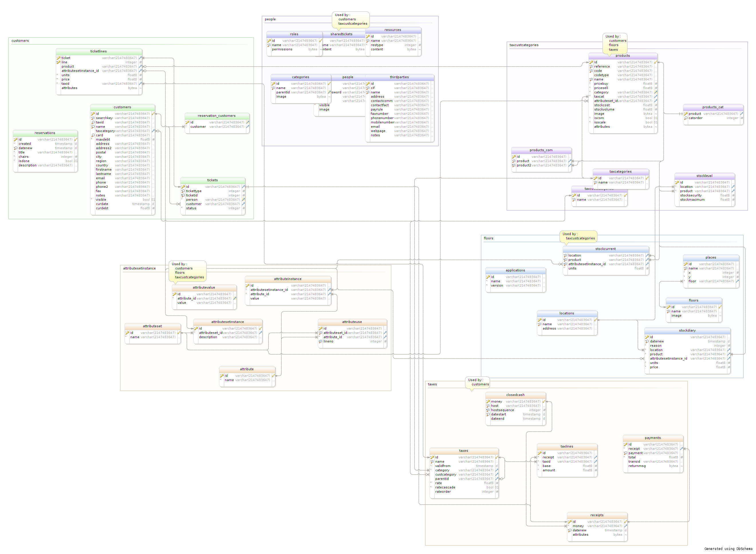Select the key icon for id in taxes table
Image resolution: width=756 pixels, height=554 pixels.
[432, 458]
